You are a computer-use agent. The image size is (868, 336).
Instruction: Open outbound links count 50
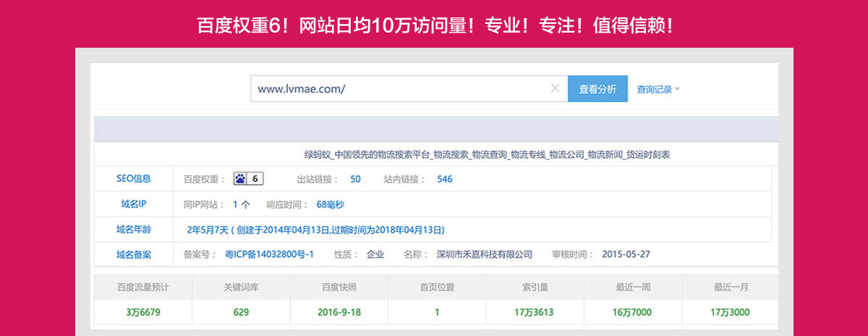click(x=355, y=179)
